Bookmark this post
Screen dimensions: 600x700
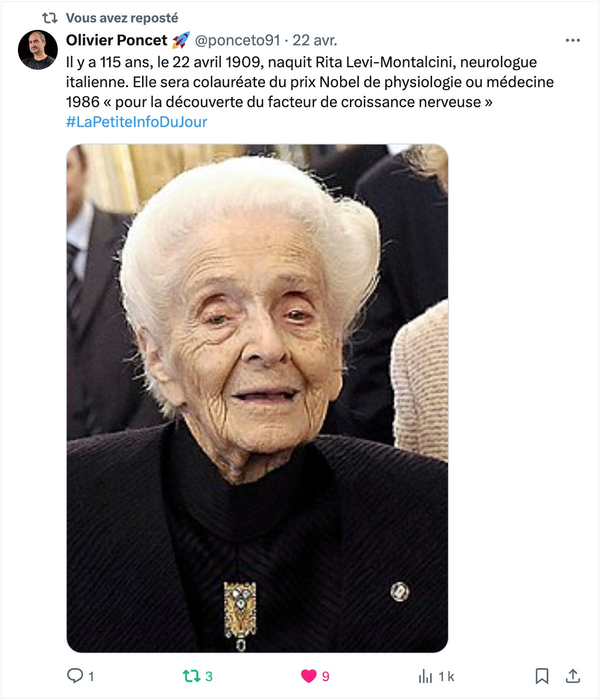coord(542,676)
